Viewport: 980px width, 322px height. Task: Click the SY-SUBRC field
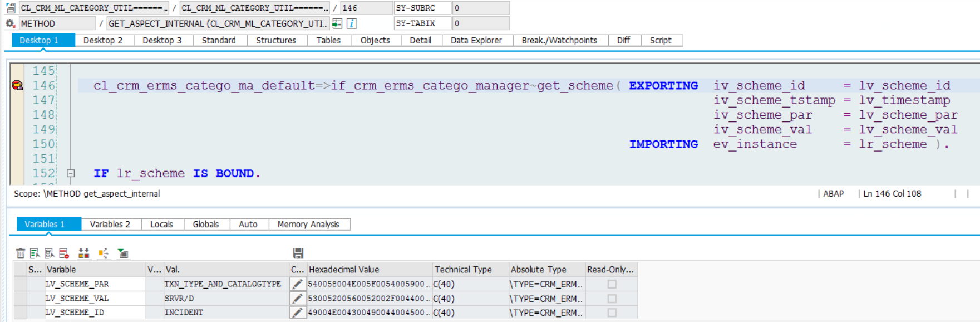423,8
